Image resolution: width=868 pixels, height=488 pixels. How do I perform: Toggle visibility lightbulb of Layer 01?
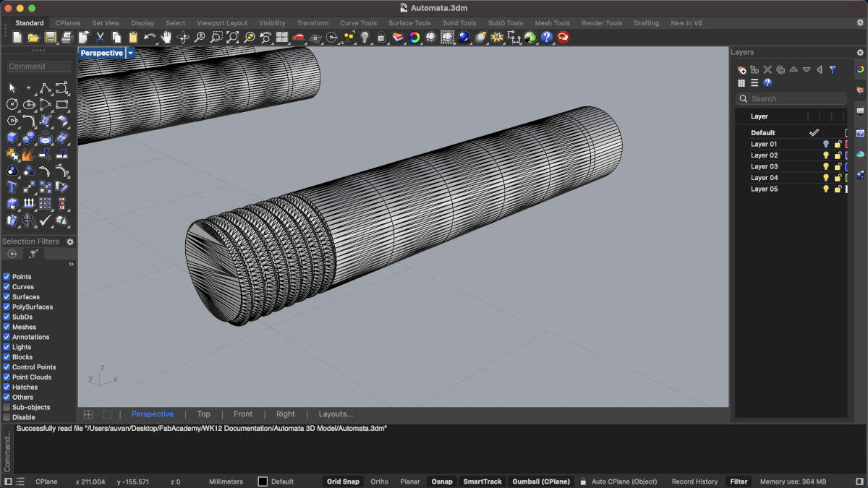826,144
